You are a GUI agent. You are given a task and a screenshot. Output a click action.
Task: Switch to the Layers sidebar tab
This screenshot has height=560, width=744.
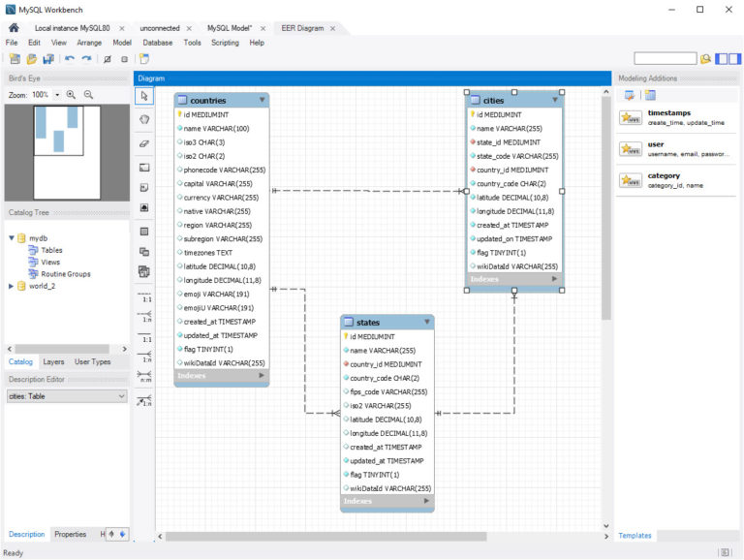tap(53, 361)
